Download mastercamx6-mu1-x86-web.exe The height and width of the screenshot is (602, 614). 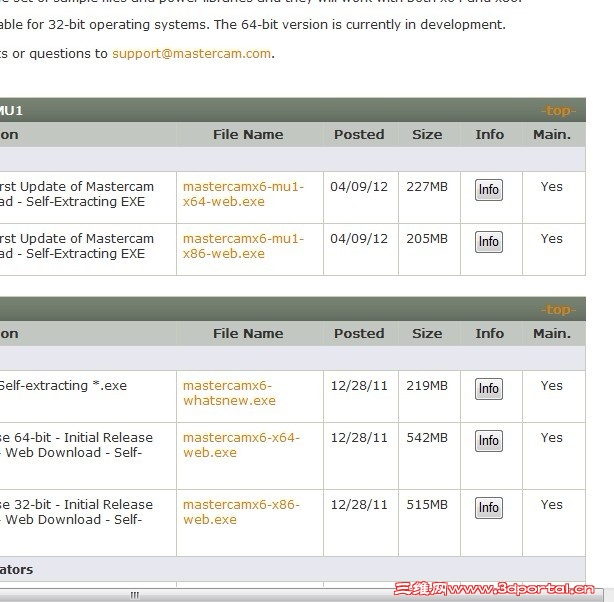coord(243,246)
